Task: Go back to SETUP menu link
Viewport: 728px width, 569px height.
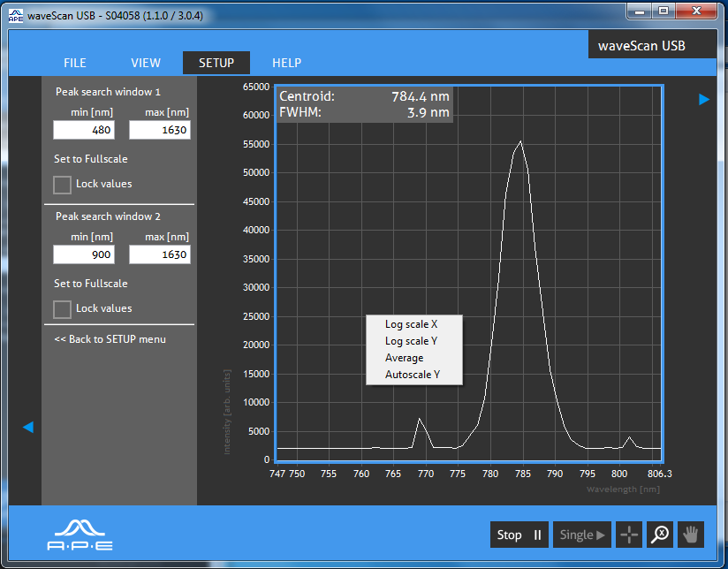Action: 110,339
